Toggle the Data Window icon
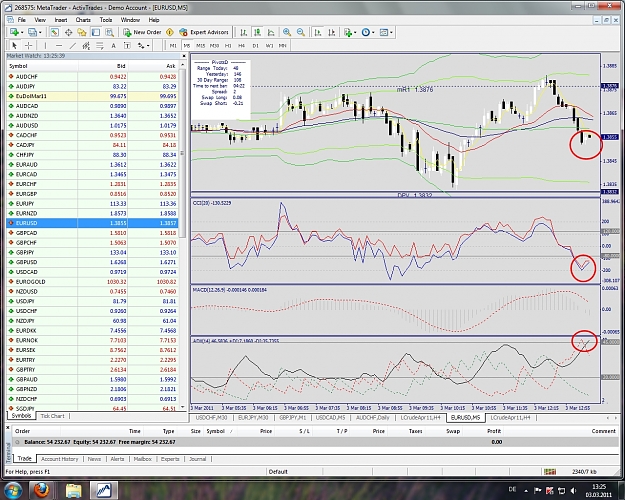The image size is (625, 500). (x=68, y=32)
